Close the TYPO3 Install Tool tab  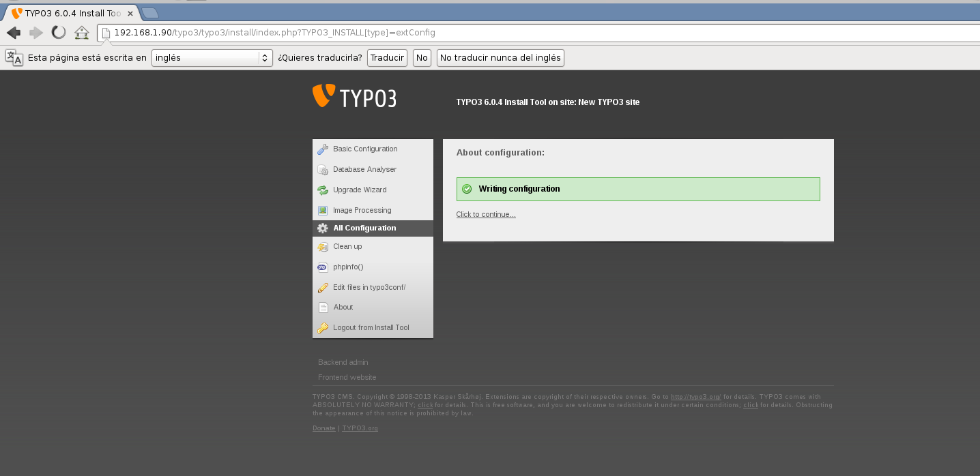tap(130, 13)
